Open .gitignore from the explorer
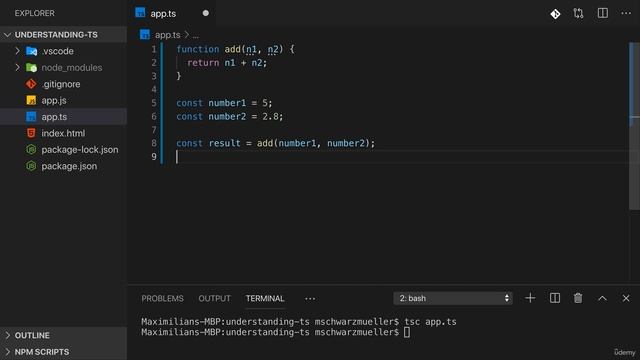640x360 pixels. click(x=61, y=84)
